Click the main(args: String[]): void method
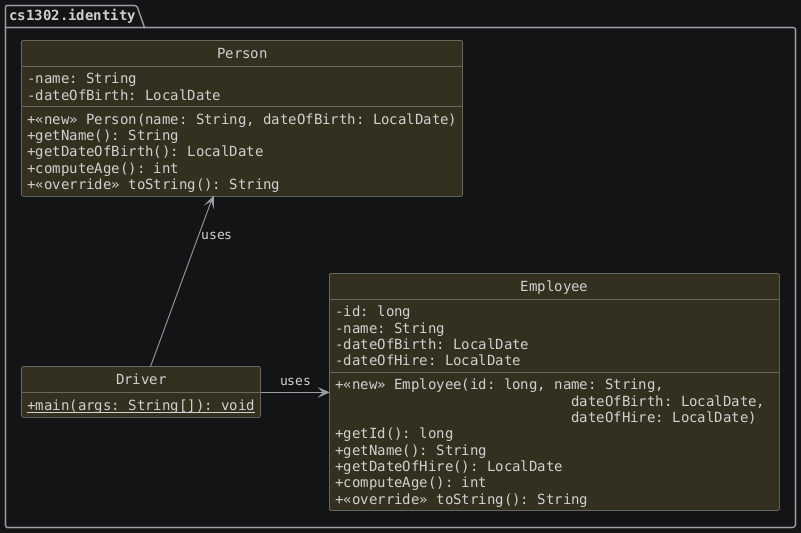This screenshot has height=533, width=801. point(140,405)
